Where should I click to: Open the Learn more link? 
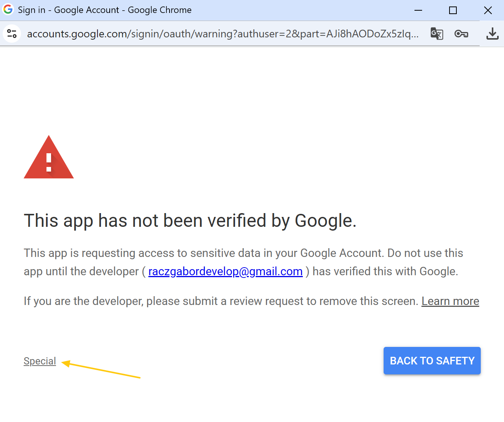coord(450,301)
